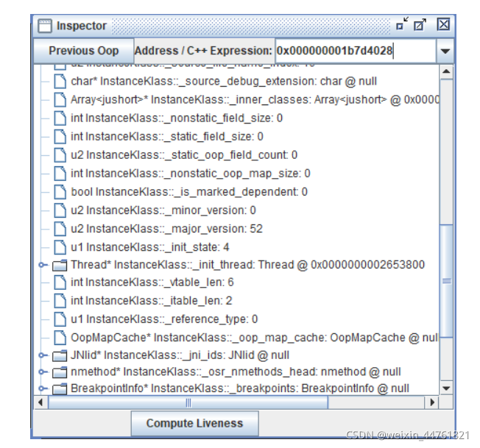The width and height of the screenshot is (480, 448).
Task: Click folder icon of _osr_nmethods_head row
Action: point(60,371)
